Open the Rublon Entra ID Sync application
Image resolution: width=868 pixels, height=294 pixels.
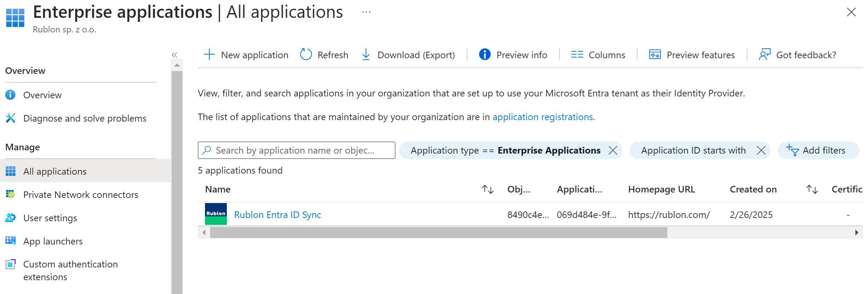click(x=277, y=215)
